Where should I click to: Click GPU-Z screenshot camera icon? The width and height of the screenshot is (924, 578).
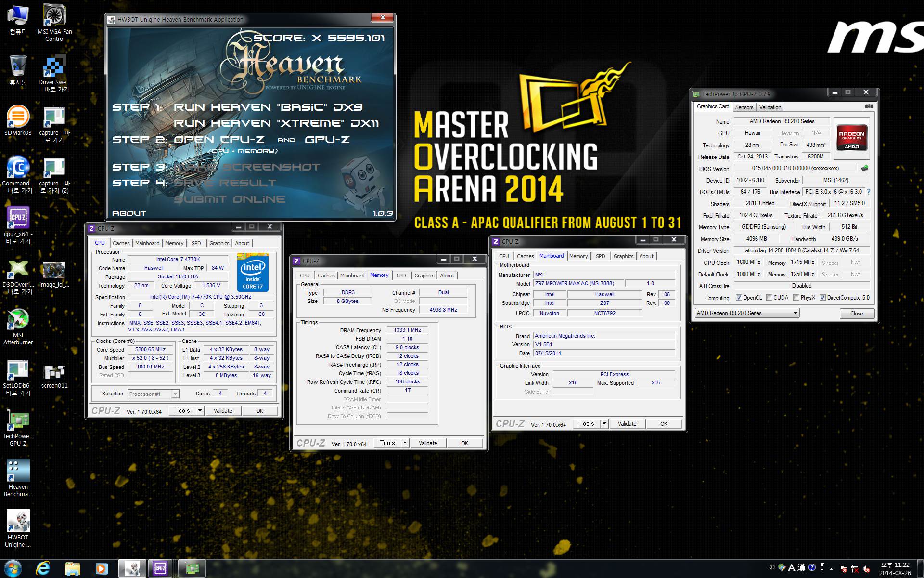pos(869,106)
